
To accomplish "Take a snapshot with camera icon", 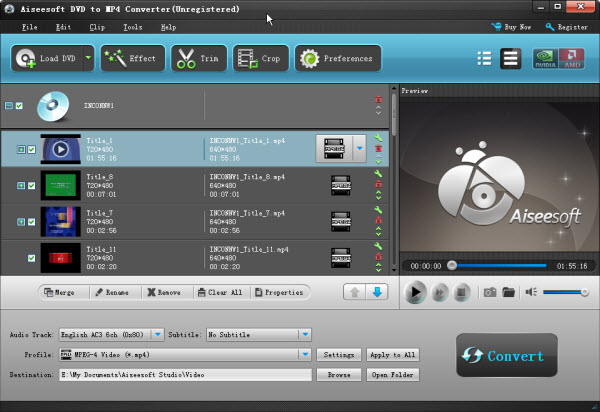I will (x=490, y=292).
